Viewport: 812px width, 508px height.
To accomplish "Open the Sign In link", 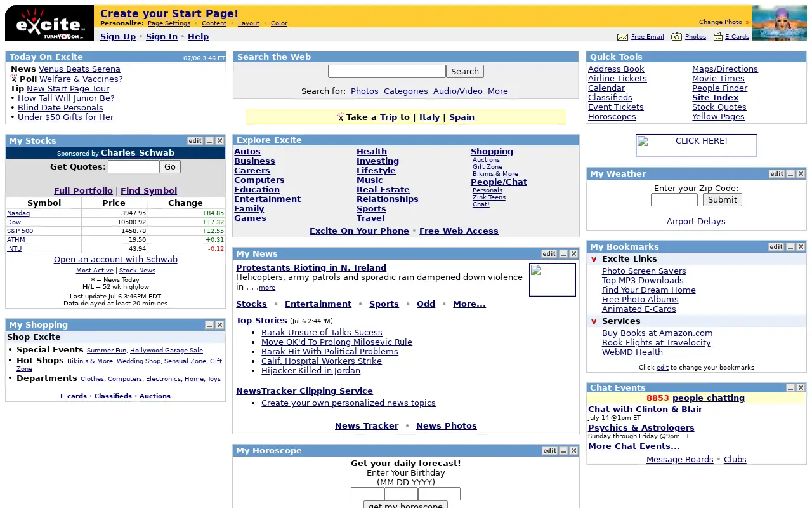I will (162, 37).
